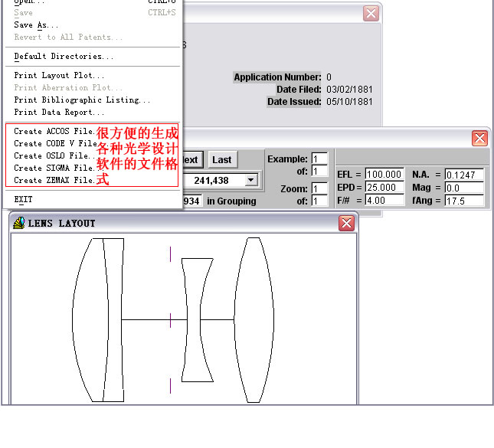494x448 pixels.
Task: Close the bibliographic info window
Action: click(371, 14)
